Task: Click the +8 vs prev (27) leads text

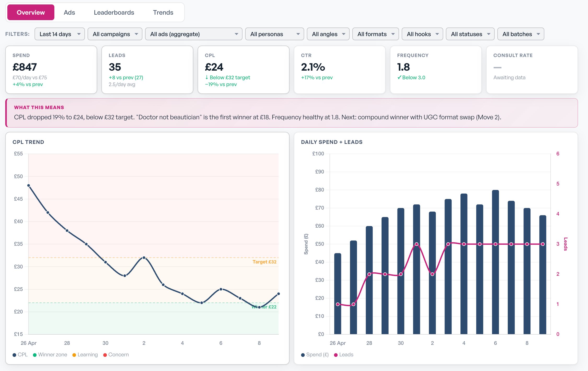Action: (x=126, y=77)
